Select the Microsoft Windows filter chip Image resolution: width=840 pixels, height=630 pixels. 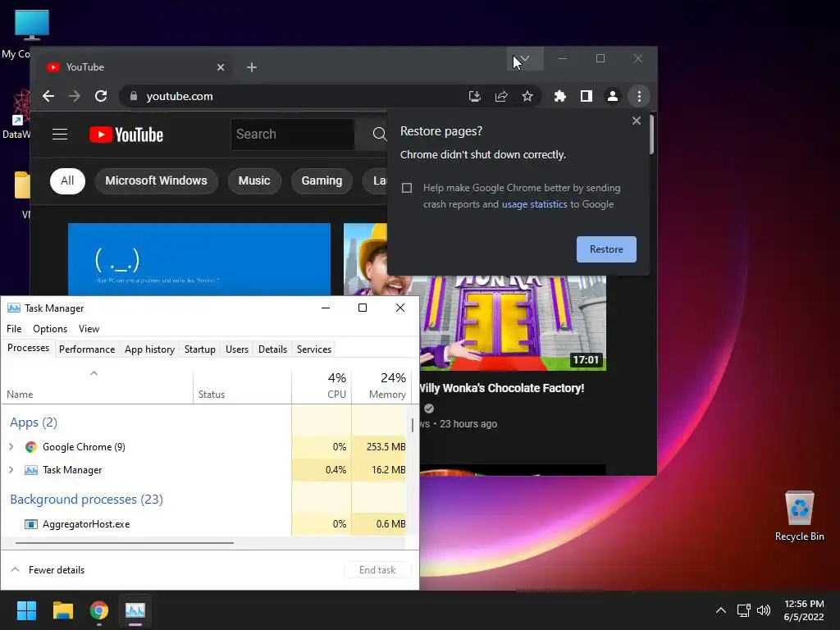[156, 180]
